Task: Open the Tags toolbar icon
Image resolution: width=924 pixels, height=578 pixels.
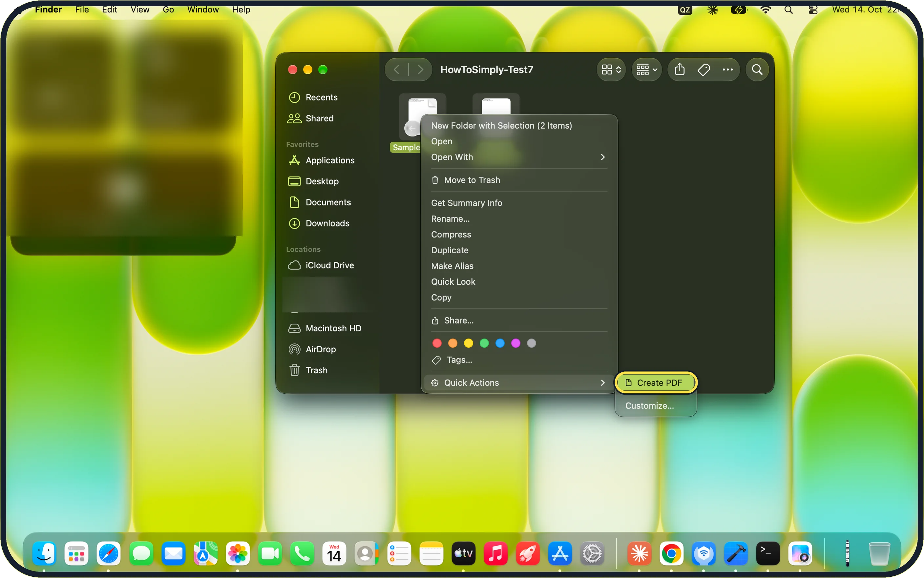Action: 703,70
